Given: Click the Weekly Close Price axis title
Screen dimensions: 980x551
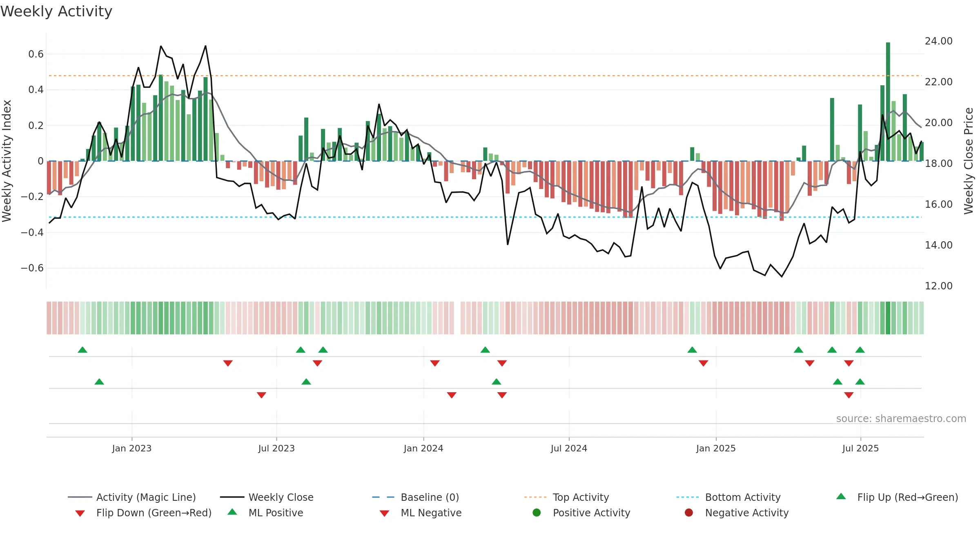Looking at the screenshot, I should click(x=969, y=161).
